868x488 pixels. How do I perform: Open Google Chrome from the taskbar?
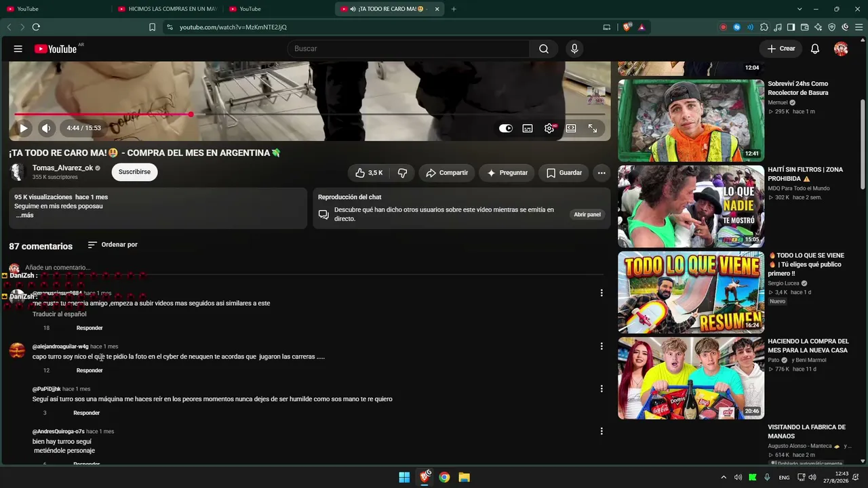tap(444, 477)
